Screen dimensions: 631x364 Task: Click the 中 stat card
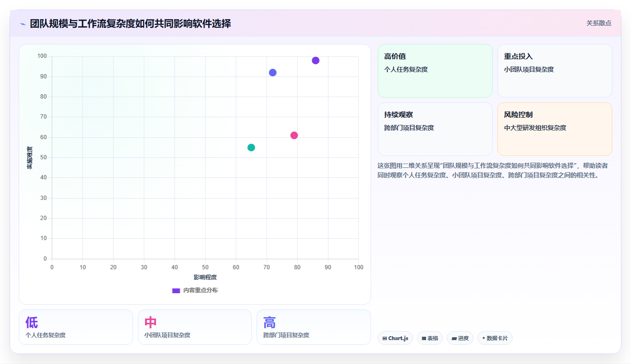[195, 327]
